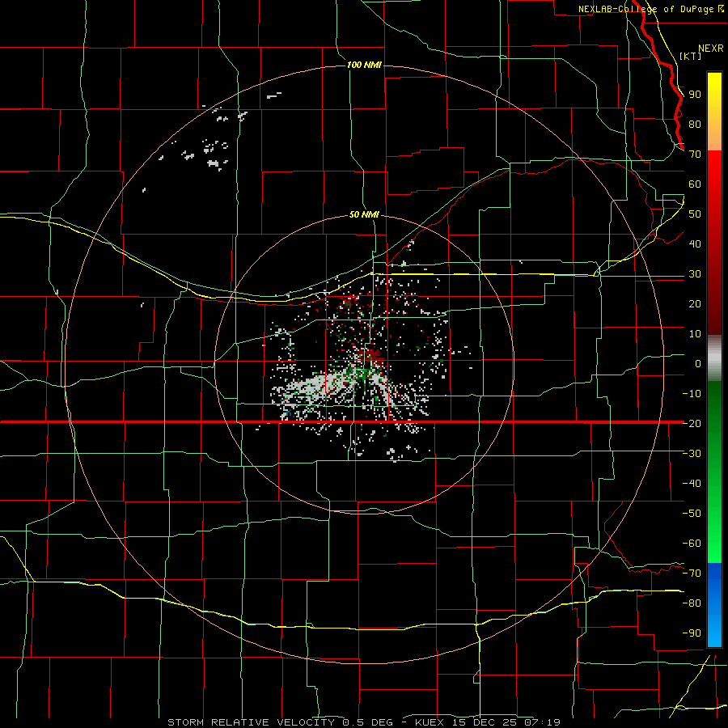The width and height of the screenshot is (728, 728).
Task: Click the NEXR label above the color scale
Action: pyautogui.click(x=711, y=49)
